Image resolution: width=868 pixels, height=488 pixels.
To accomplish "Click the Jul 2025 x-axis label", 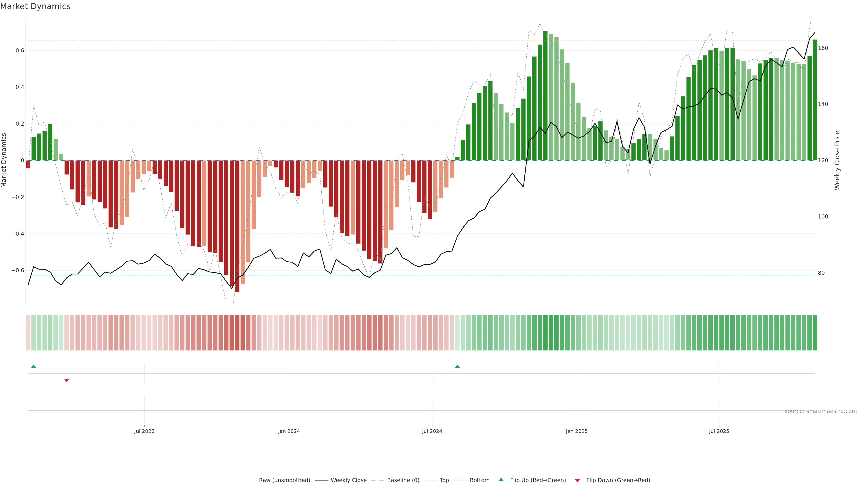I will (719, 431).
